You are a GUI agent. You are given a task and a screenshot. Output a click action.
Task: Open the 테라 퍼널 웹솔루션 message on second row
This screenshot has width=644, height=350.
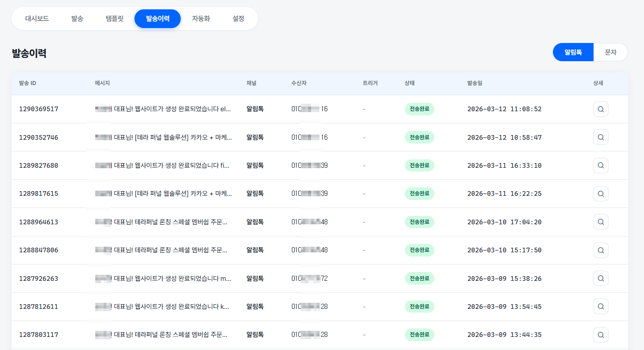click(163, 137)
